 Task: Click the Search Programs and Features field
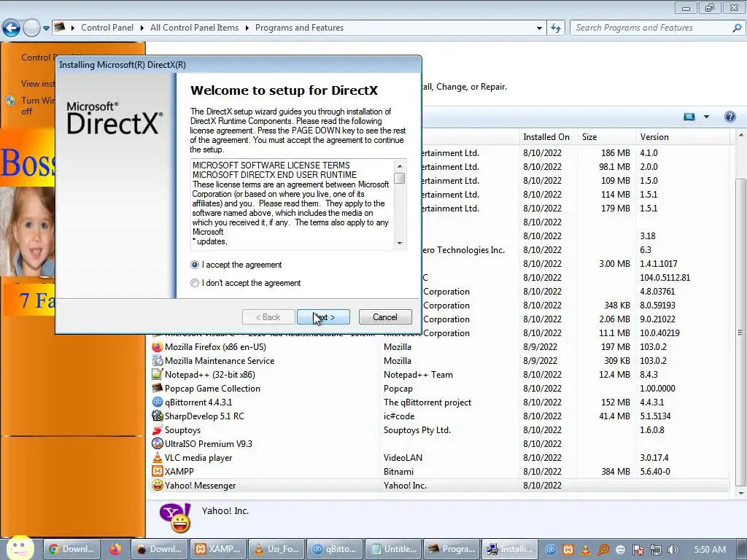click(650, 28)
